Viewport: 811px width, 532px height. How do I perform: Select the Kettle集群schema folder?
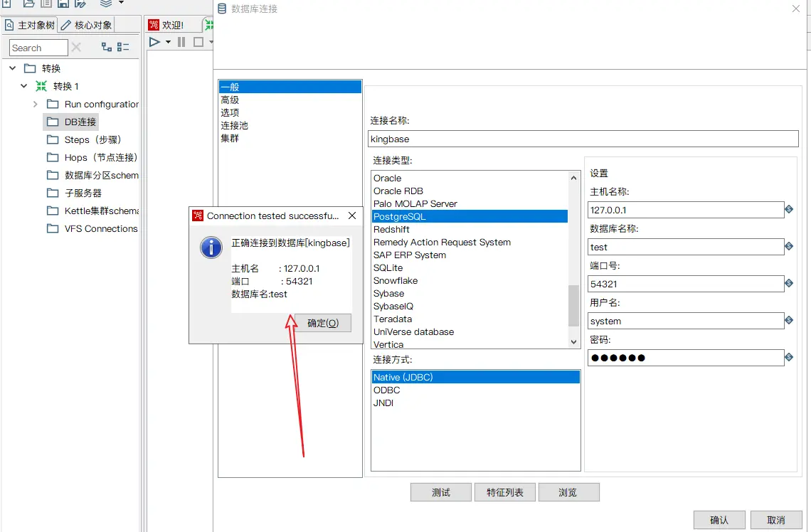point(92,211)
